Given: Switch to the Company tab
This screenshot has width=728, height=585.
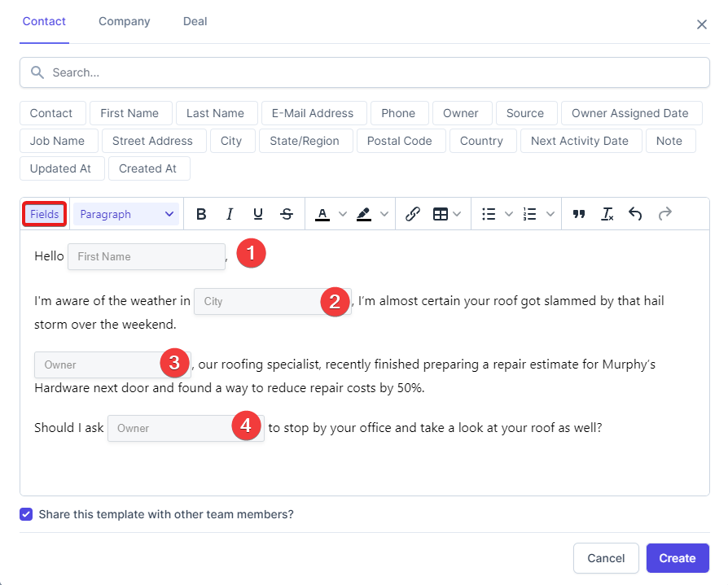Looking at the screenshot, I should click(124, 21).
